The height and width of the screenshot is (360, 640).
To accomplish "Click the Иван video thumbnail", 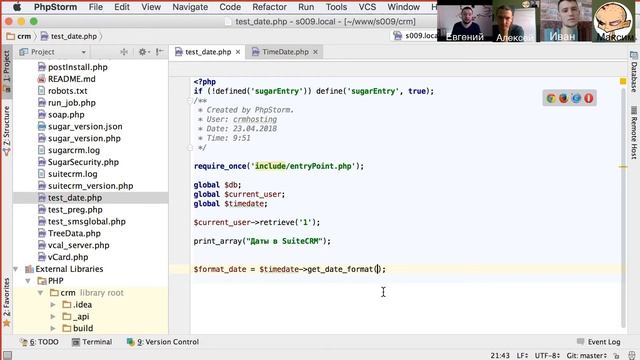I will click(565, 21).
